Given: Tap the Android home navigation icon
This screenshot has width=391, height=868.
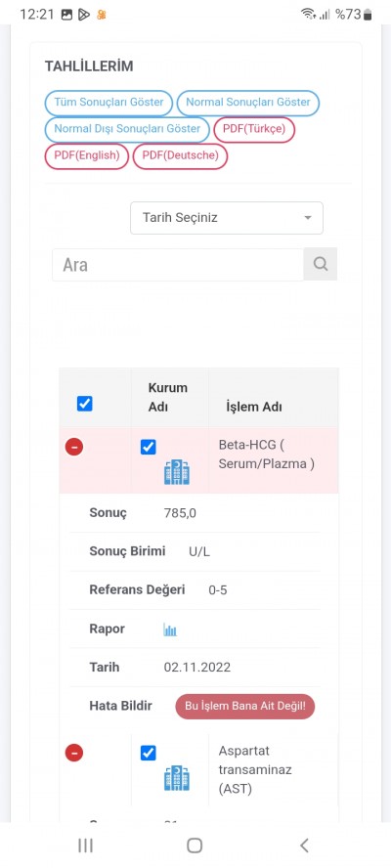Looking at the screenshot, I should [195, 846].
